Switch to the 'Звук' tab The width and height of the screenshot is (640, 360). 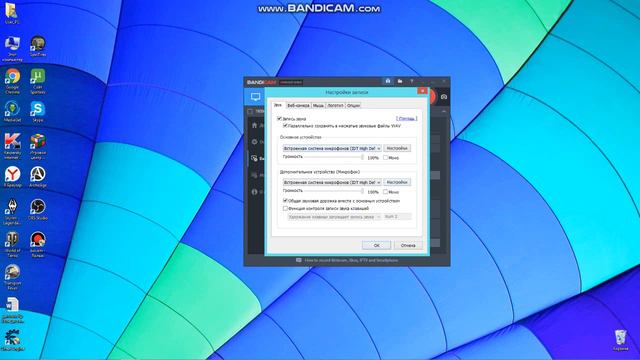[278, 105]
